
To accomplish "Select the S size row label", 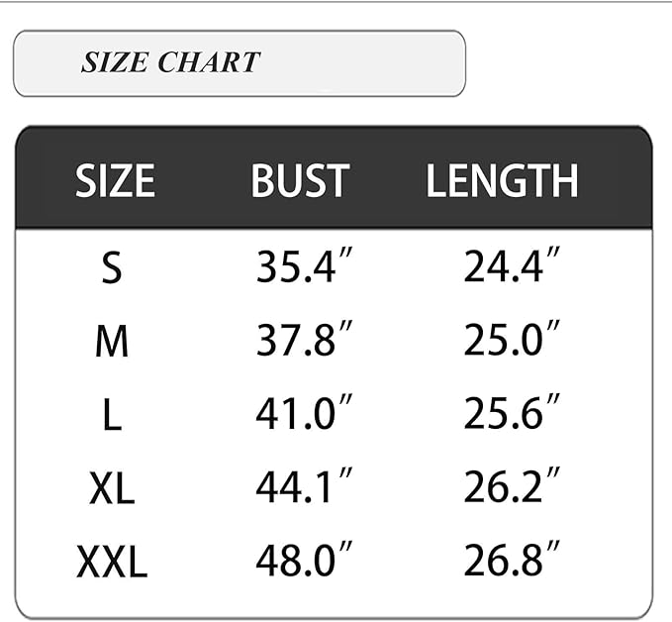I will [x=112, y=268].
